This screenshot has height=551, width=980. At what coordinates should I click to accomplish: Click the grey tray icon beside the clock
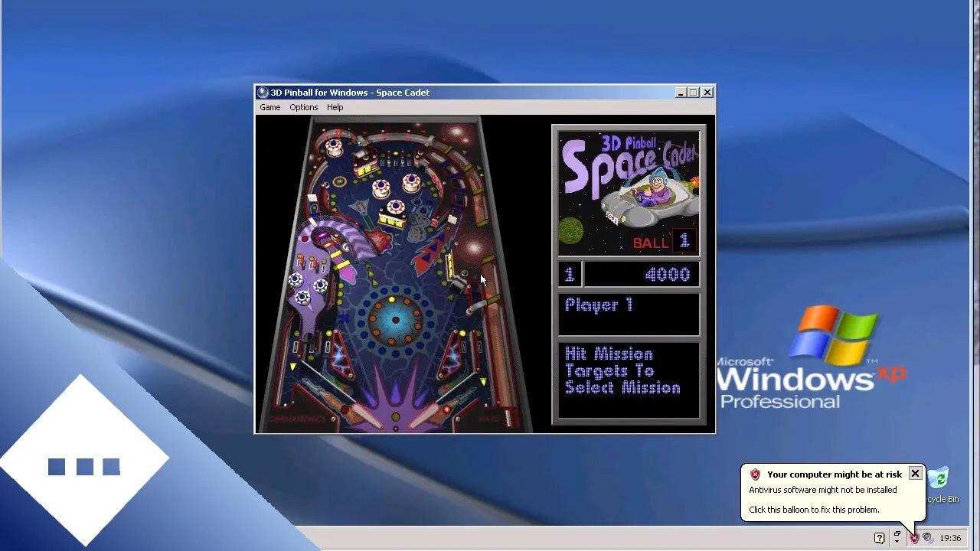click(x=927, y=538)
